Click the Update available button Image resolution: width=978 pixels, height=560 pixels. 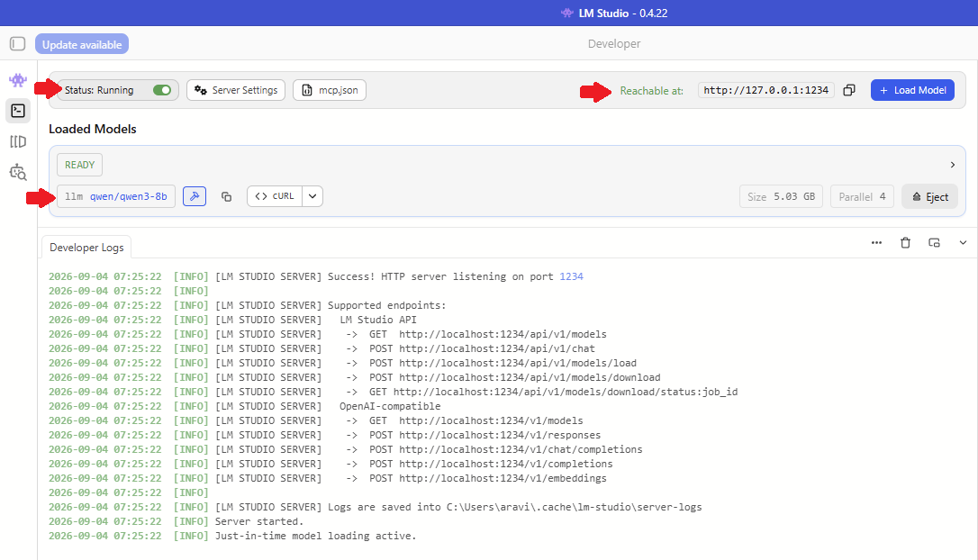point(82,44)
